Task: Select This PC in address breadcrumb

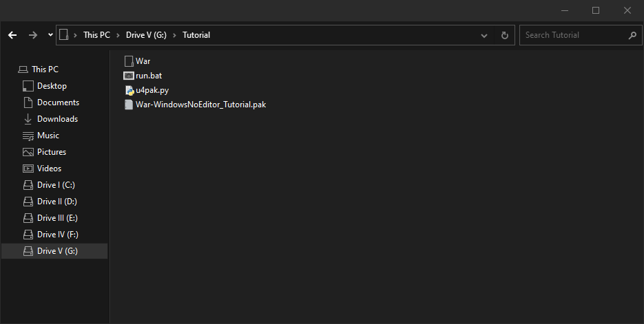Action: click(96, 35)
